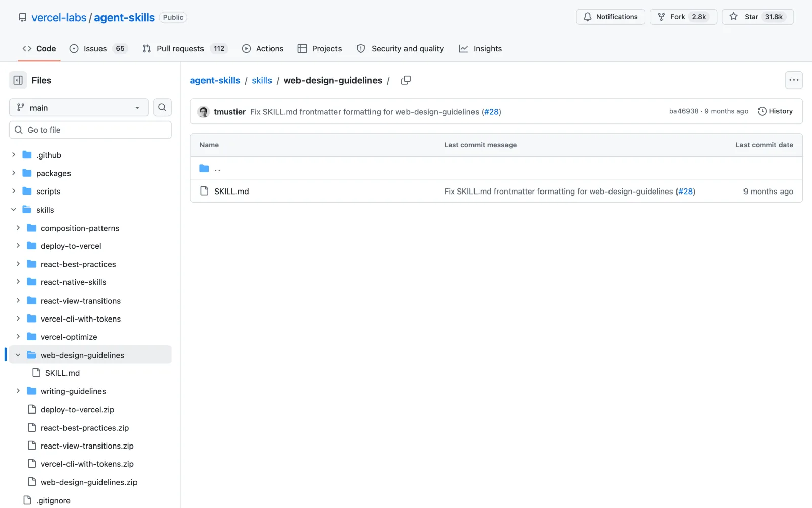Expand writing-guidelines folder chevron

pos(18,391)
